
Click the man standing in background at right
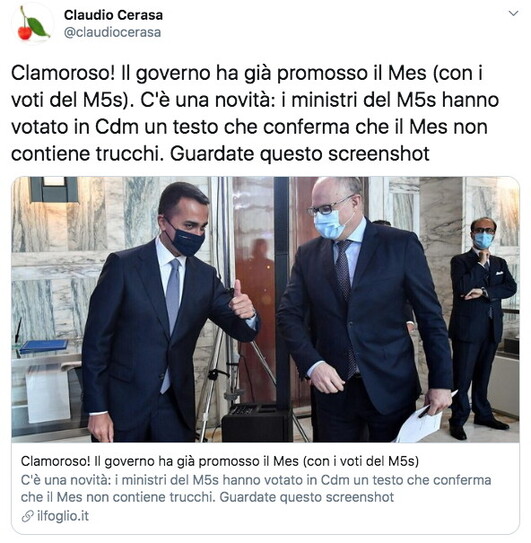(x=481, y=326)
